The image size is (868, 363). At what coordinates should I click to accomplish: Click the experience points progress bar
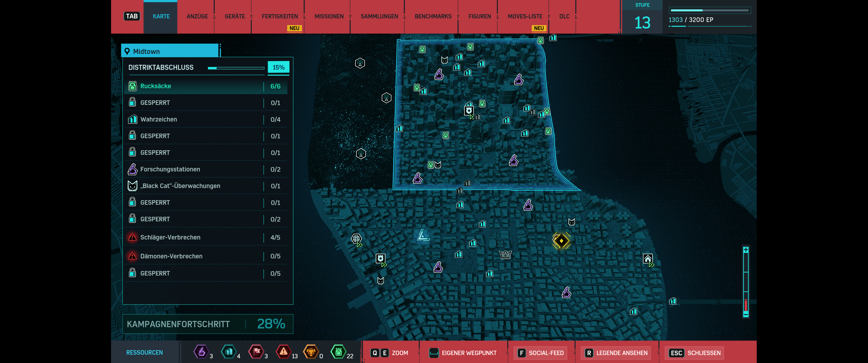(x=710, y=10)
